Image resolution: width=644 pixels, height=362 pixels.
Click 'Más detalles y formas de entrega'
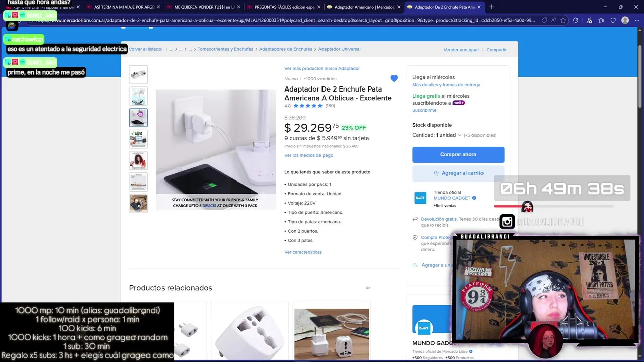pos(446,85)
